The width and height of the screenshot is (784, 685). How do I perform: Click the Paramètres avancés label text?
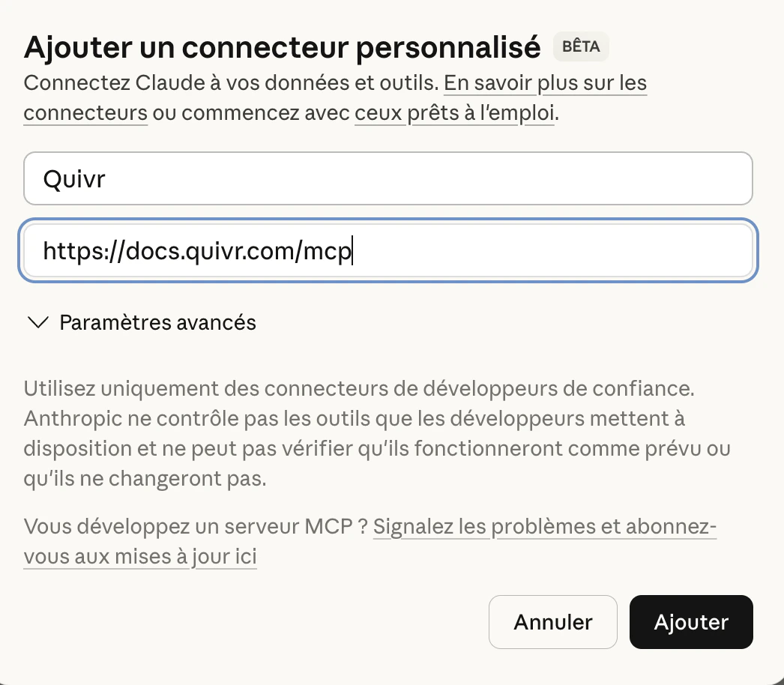(x=157, y=322)
